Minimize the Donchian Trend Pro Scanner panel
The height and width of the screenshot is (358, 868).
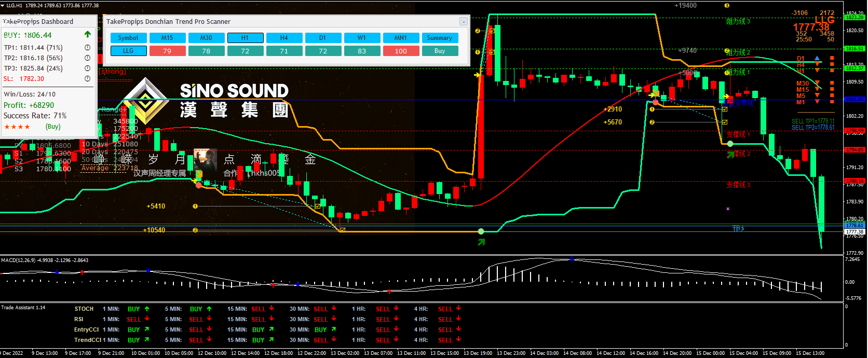tap(463, 22)
